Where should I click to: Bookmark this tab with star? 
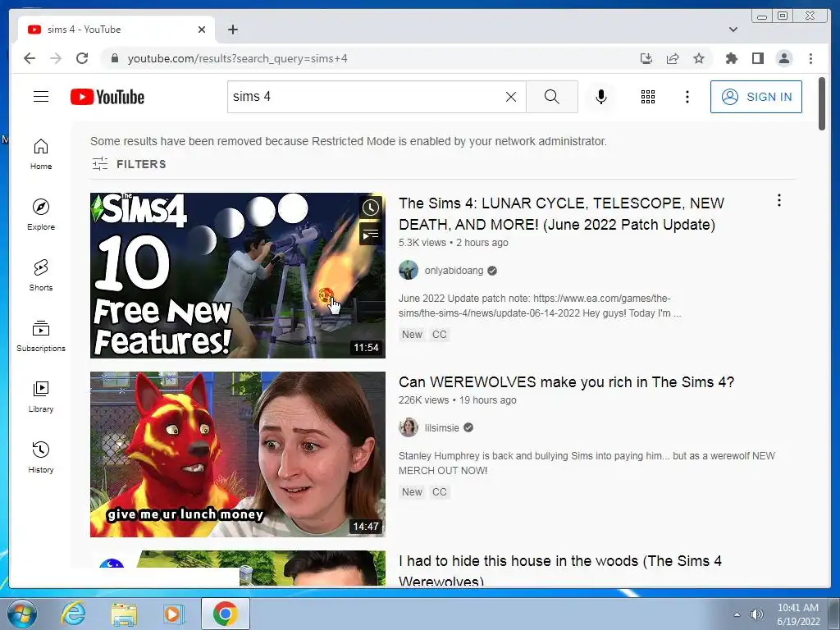coord(699,58)
